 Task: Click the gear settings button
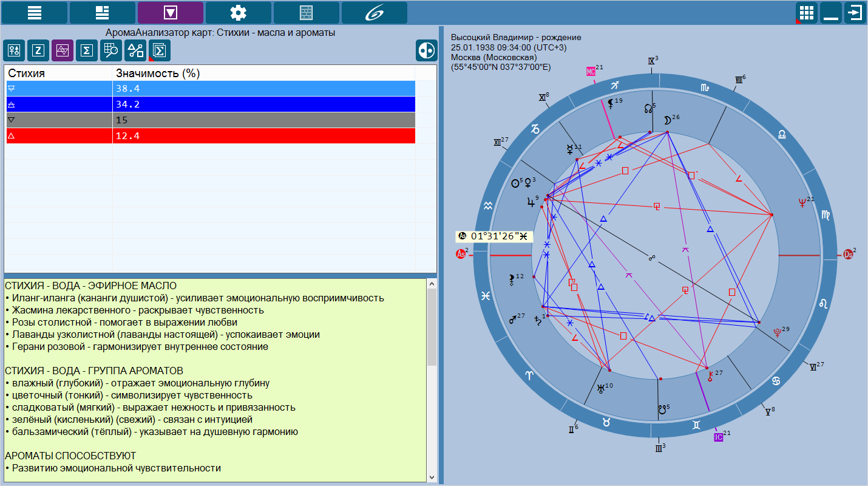click(x=239, y=12)
